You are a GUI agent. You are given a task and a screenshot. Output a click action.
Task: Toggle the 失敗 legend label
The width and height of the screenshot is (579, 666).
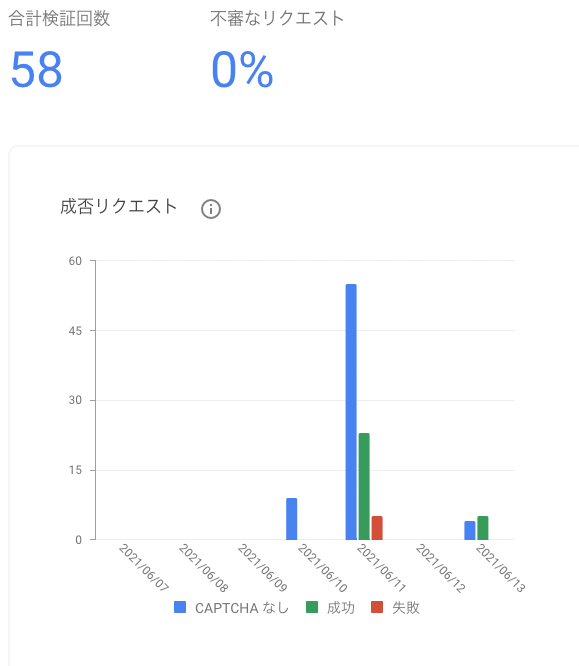406,608
